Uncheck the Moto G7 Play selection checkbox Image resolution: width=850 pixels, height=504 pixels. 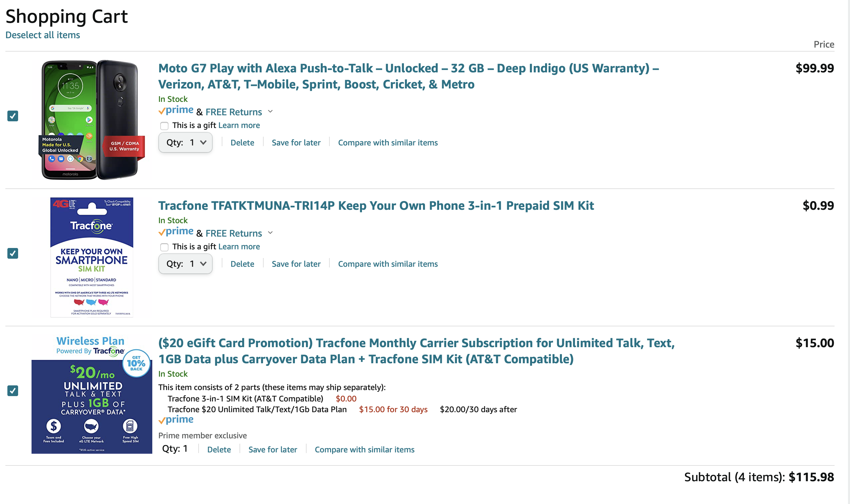click(x=13, y=116)
